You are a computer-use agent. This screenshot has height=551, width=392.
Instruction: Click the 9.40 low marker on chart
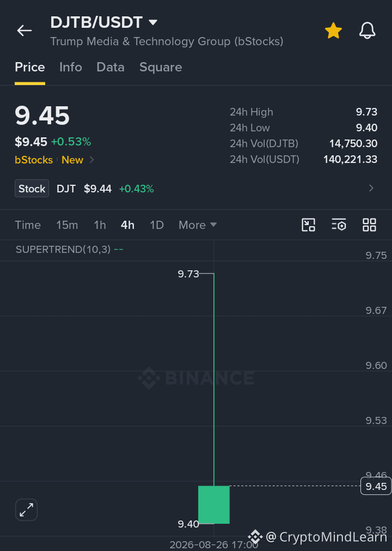[188, 524]
